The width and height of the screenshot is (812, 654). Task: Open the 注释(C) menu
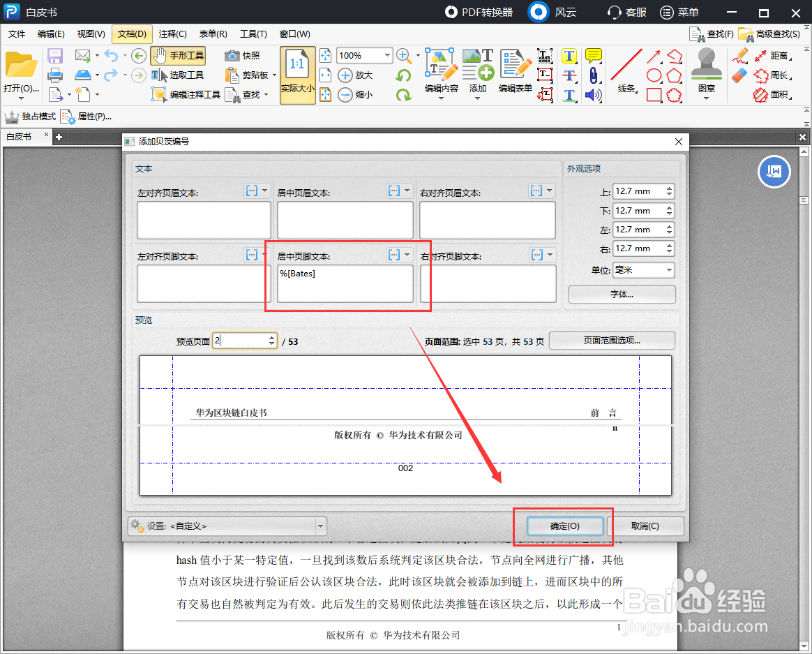pos(172,34)
